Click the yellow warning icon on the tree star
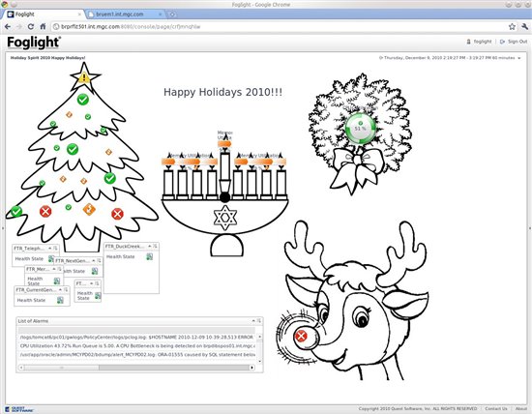This screenshot has height=414, width=532. [84, 78]
